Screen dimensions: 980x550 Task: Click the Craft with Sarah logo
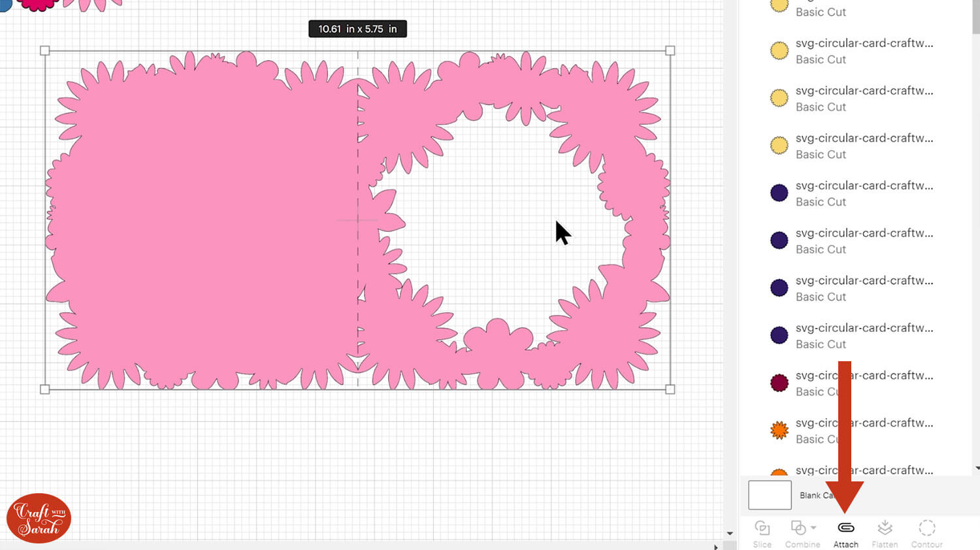click(38, 517)
